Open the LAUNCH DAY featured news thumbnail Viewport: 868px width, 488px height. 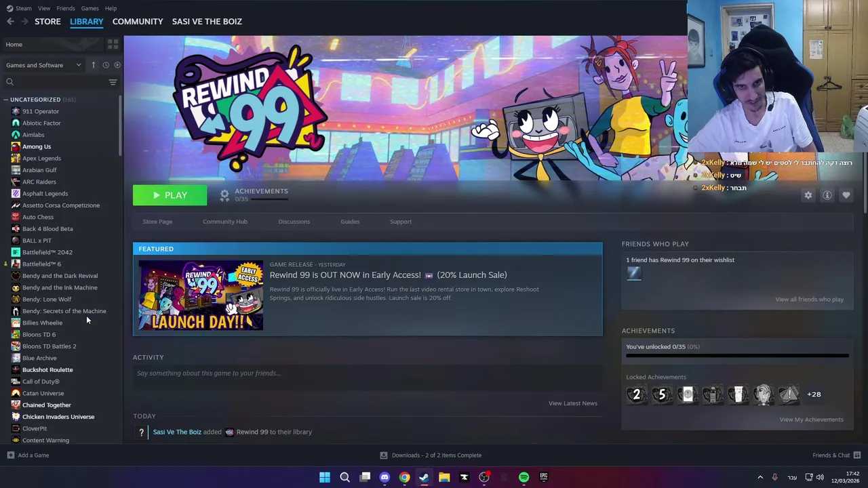pos(201,295)
